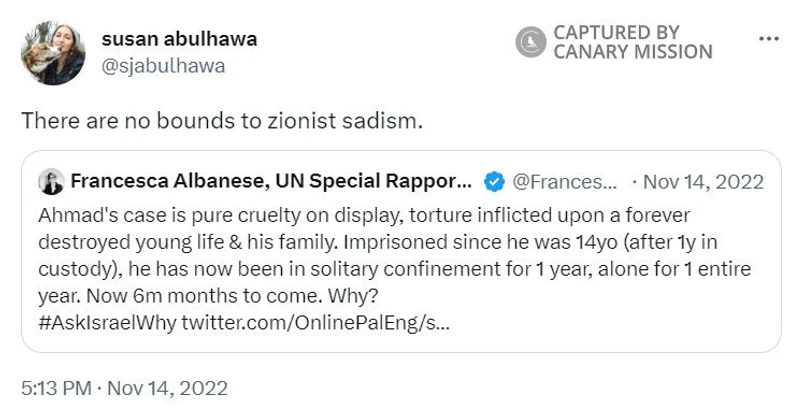800x416 pixels.
Task: Click the three-dot more options icon
Action: pyautogui.click(x=768, y=39)
